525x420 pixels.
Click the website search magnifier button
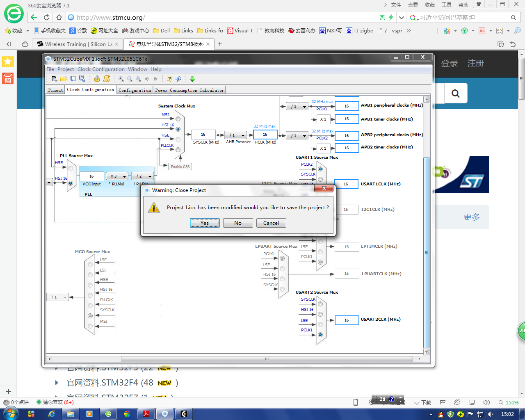coord(455,94)
